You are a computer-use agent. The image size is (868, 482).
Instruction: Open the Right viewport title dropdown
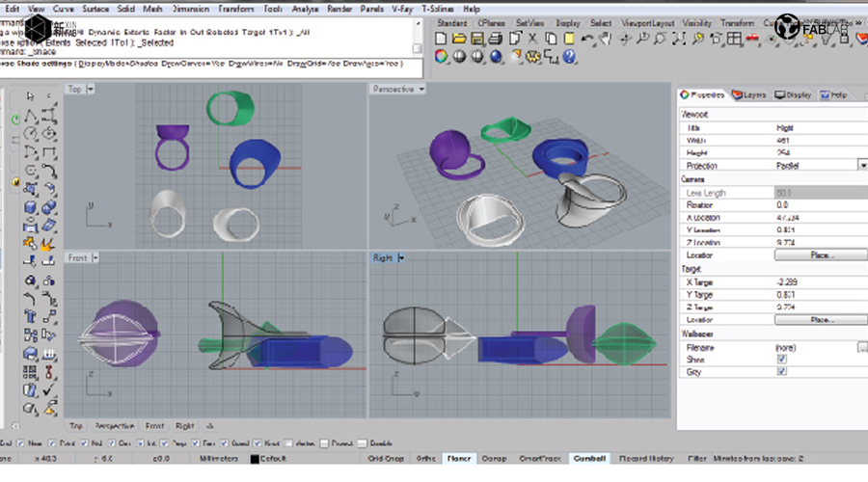(401, 257)
